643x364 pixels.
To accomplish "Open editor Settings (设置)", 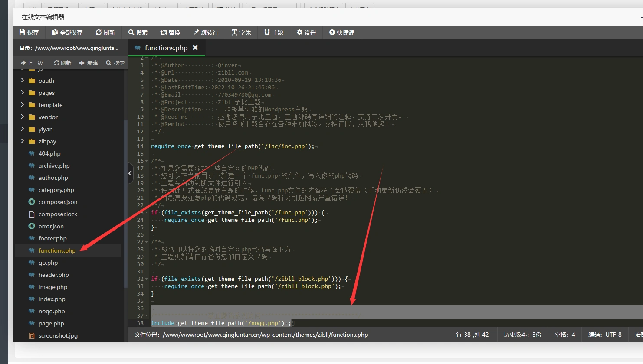I will (306, 32).
